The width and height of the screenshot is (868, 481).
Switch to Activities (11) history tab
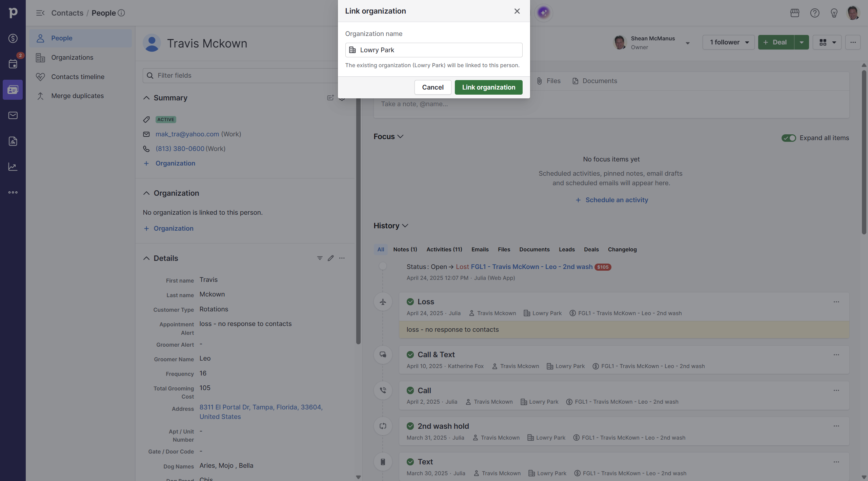444,249
